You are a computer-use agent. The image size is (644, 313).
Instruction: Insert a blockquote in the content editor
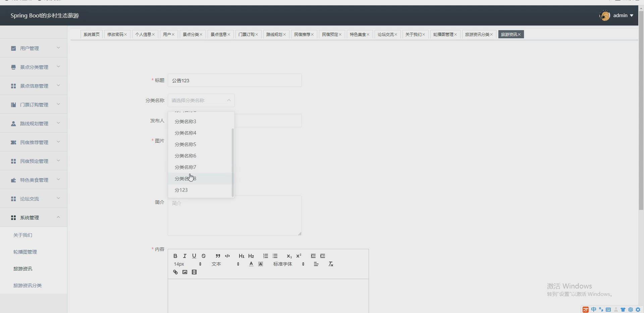[x=217, y=256]
